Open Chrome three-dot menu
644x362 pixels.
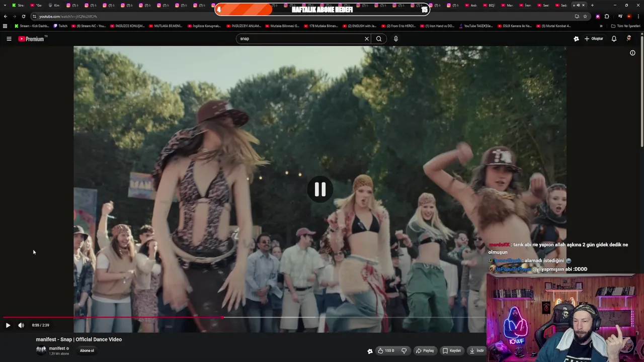[x=638, y=16]
